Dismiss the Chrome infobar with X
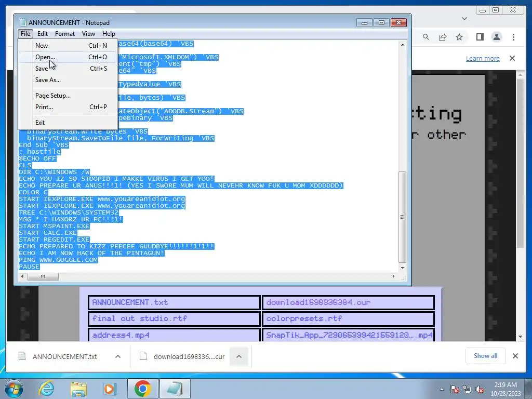The width and height of the screenshot is (532, 399). pyautogui.click(x=512, y=58)
